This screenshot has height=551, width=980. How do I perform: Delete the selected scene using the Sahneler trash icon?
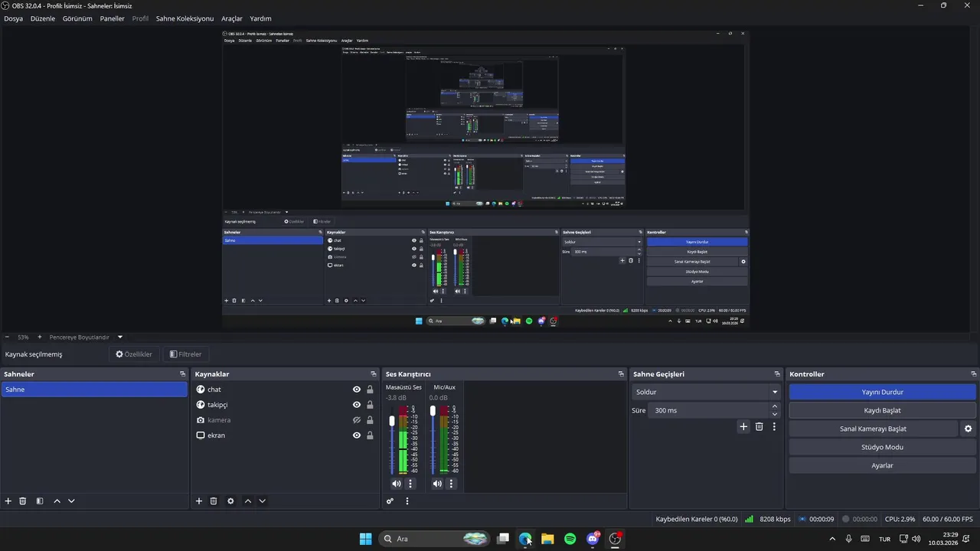pos(23,501)
